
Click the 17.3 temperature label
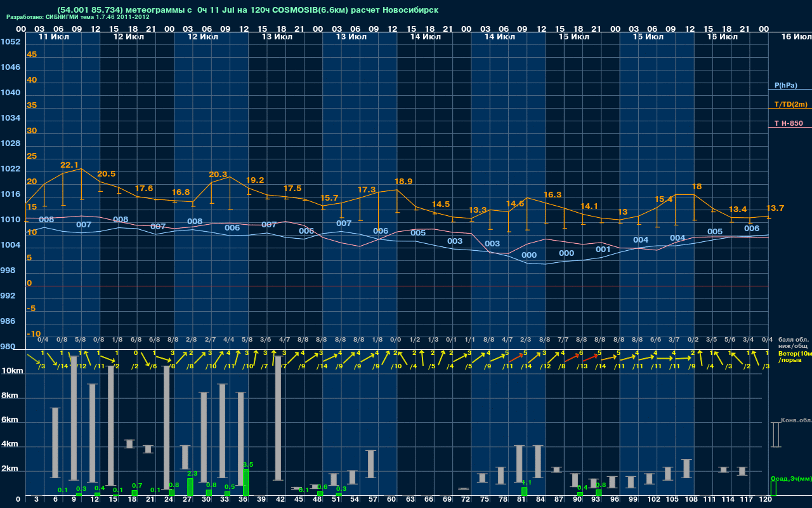(x=367, y=190)
